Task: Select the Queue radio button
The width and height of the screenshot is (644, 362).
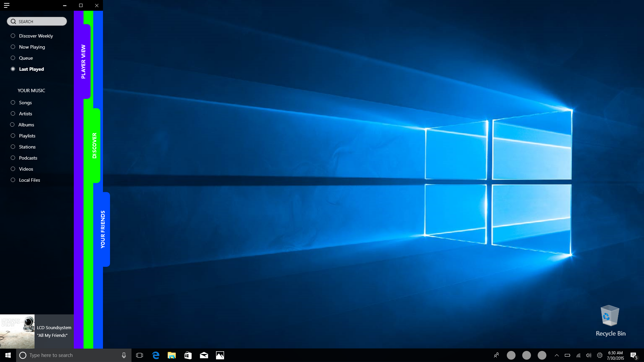Action: pos(13,58)
